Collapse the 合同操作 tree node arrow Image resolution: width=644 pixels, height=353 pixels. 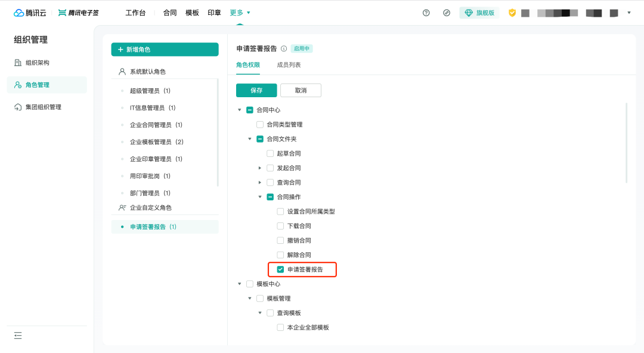click(260, 197)
